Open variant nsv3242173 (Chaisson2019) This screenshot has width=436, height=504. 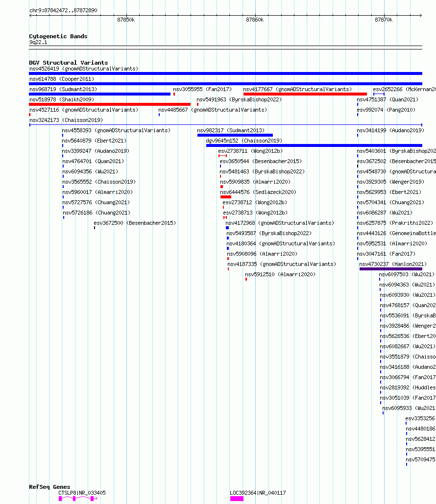pos(66,120)
